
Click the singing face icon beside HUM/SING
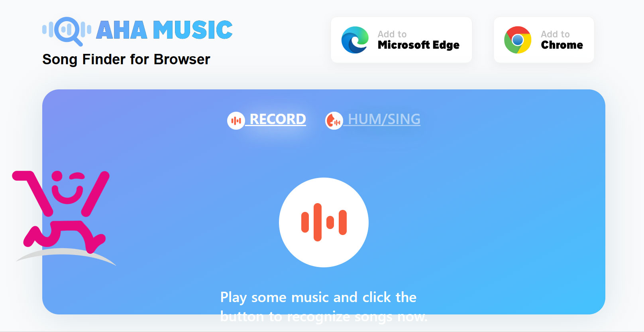[334, 121]
